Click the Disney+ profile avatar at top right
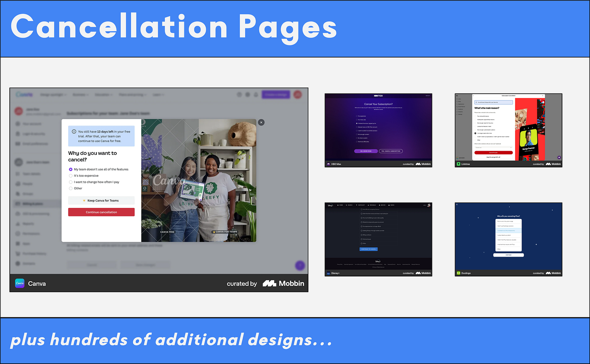Viewport: 590px width, 364px height. (x=429, y=205)
